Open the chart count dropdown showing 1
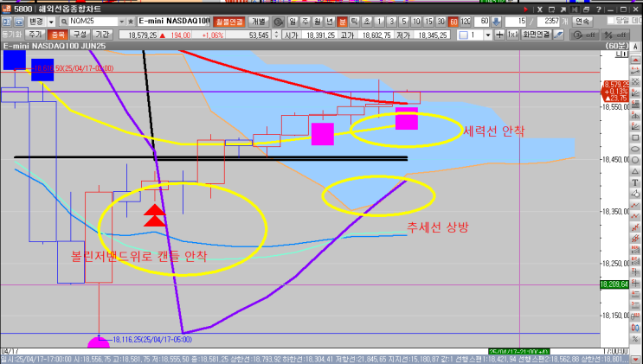The width and height of the screenshot is (643, 364). [487, 35]
